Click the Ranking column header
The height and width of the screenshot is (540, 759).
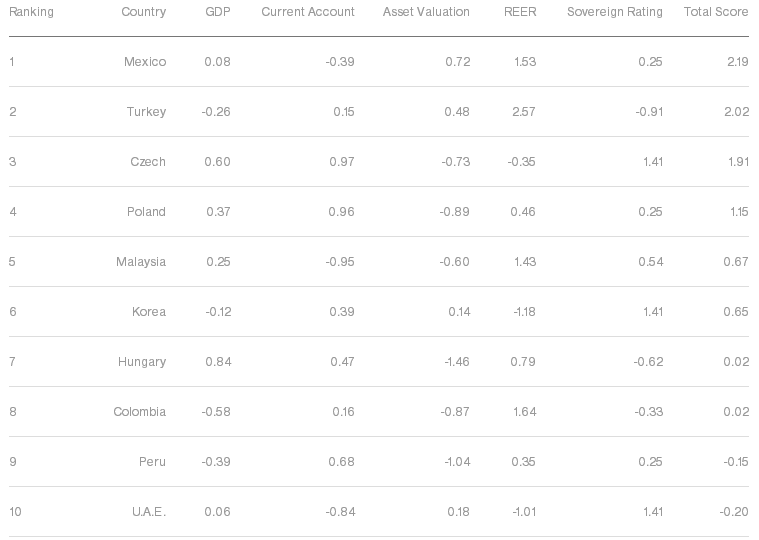click(31, 12)
